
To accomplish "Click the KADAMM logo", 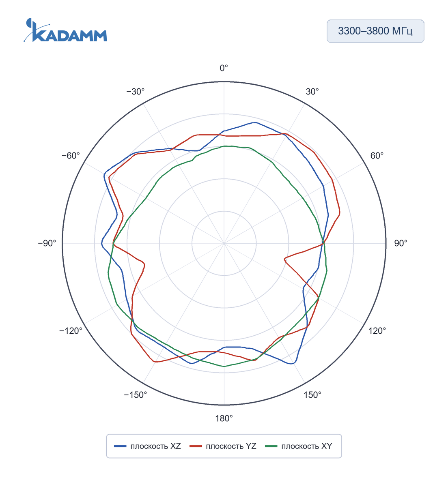I will pyautogui.click(x=65, y=30).
